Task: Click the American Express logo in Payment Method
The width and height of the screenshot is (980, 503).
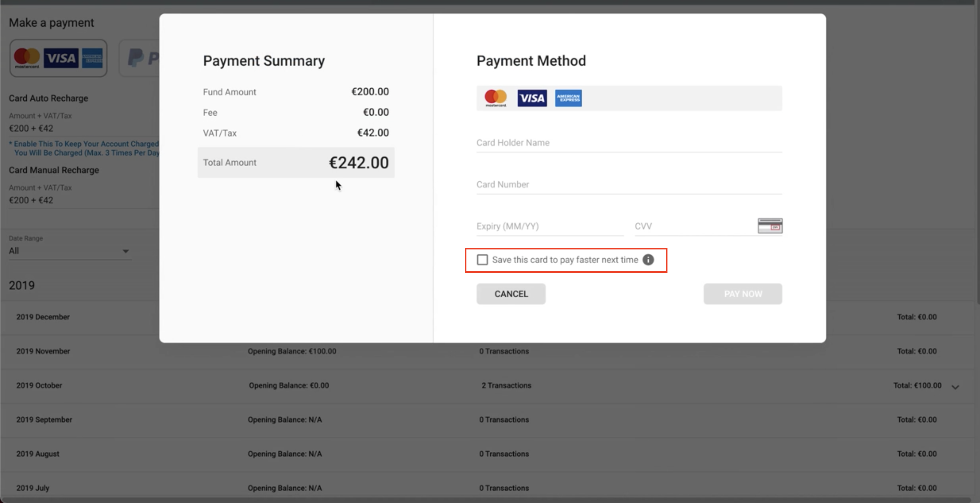Action: [x=568, y=98]
